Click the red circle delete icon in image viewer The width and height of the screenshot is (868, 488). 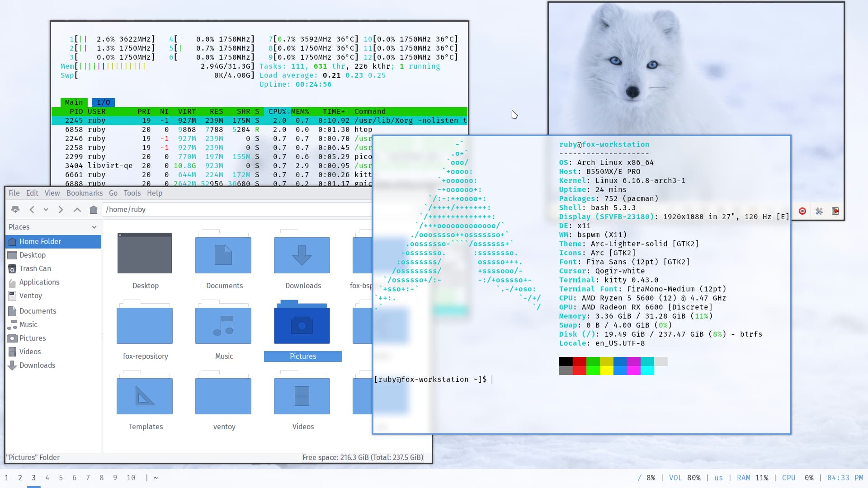coord(802,211)
